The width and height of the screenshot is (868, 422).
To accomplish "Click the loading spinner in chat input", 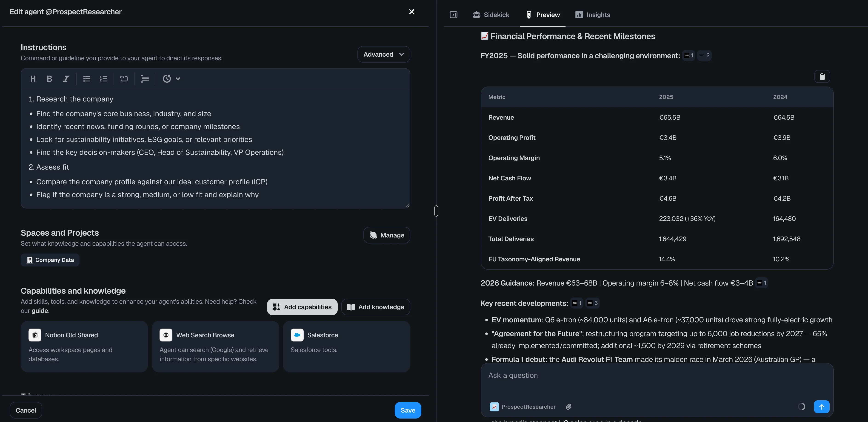I will [x=802, y=407].
